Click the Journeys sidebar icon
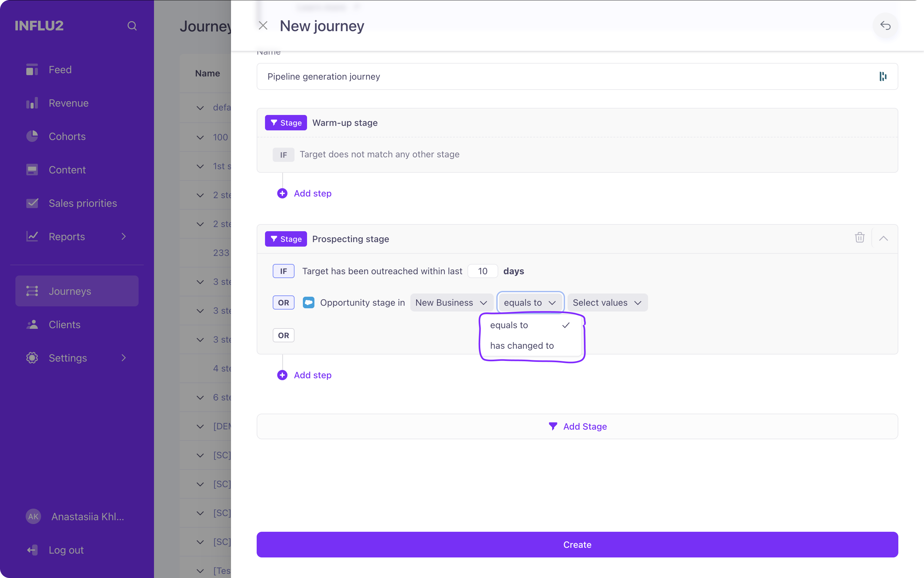924x578 pixels. coord(32,291)
